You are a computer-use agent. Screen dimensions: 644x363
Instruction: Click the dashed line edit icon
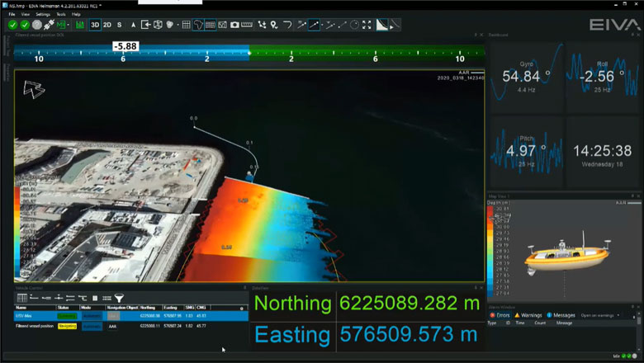[x=329, y=25]
